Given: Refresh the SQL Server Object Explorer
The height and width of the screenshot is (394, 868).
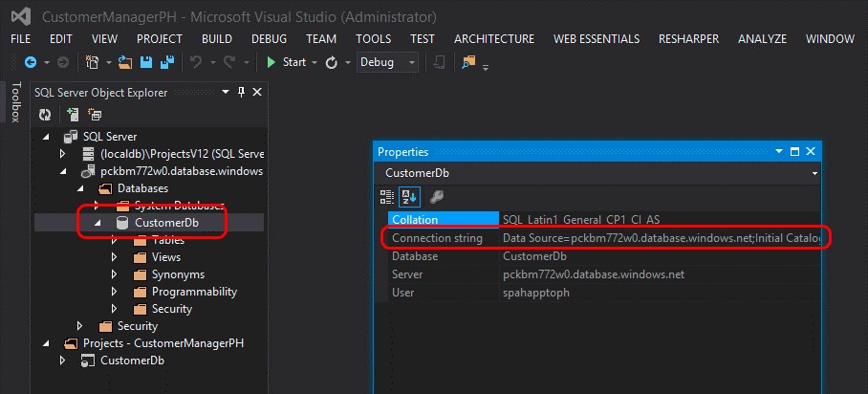Looking at the screenshot, I should 45,115.
